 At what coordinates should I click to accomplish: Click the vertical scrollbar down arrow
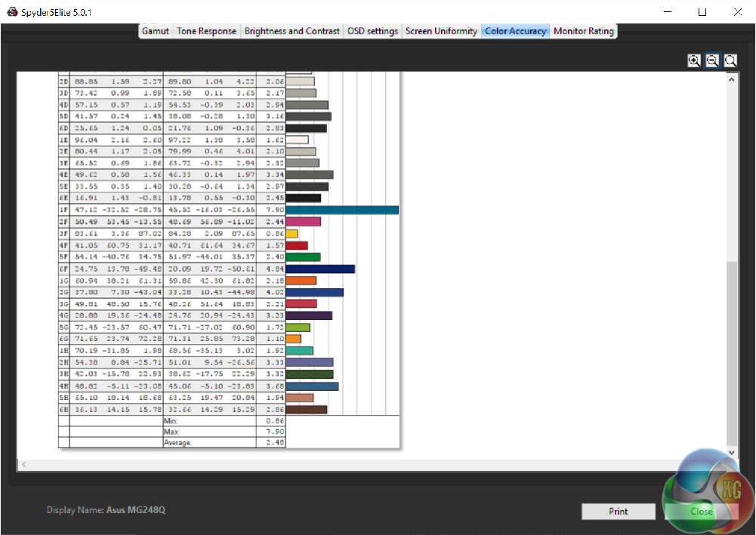[732, 453]
